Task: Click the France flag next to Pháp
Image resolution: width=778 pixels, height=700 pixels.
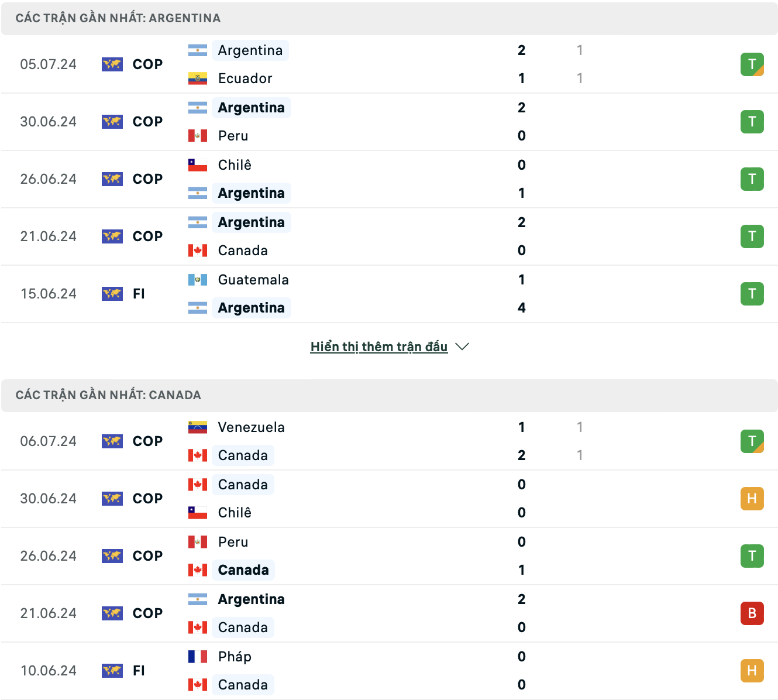Action: [x=198, y=657]
